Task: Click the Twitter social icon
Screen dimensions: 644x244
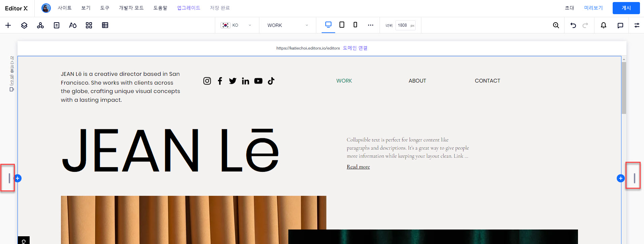Action: [x=233, y=81]
